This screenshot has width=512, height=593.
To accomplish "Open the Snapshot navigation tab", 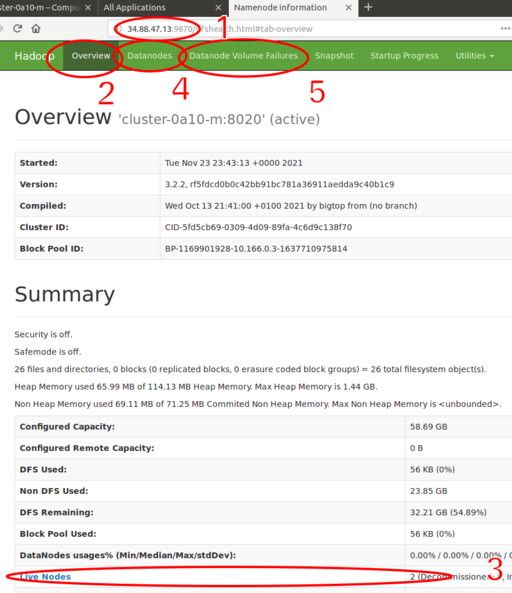I will [x=334, y=56].
